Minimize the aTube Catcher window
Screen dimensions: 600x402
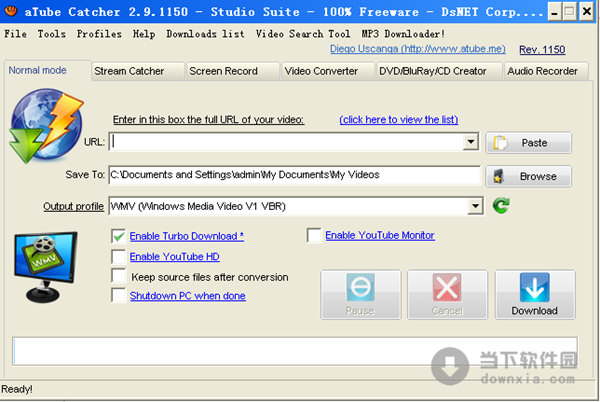pos(554,12)
